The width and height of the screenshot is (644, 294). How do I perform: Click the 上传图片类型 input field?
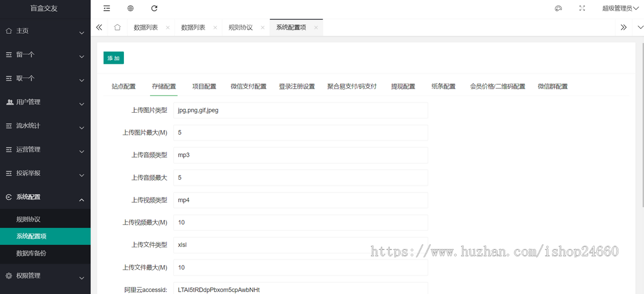(301, 110)
